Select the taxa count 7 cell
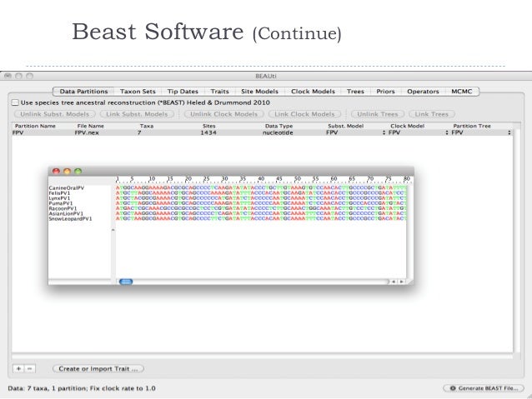This screenshot has width=532, height=399. click(x=139, y=132)
